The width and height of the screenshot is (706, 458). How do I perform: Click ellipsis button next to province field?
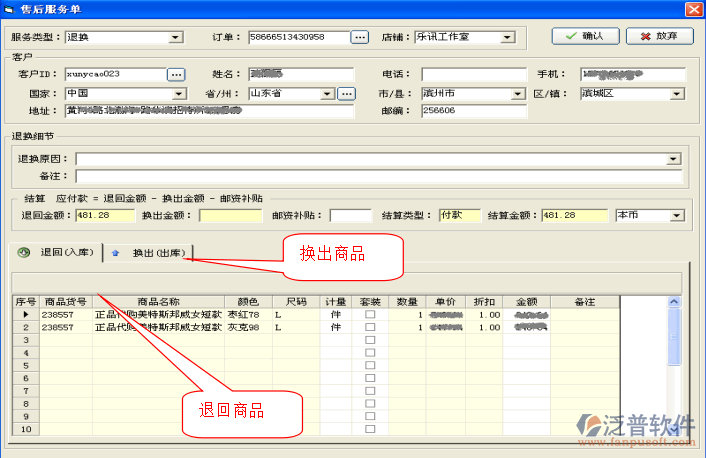coord(346,94)
